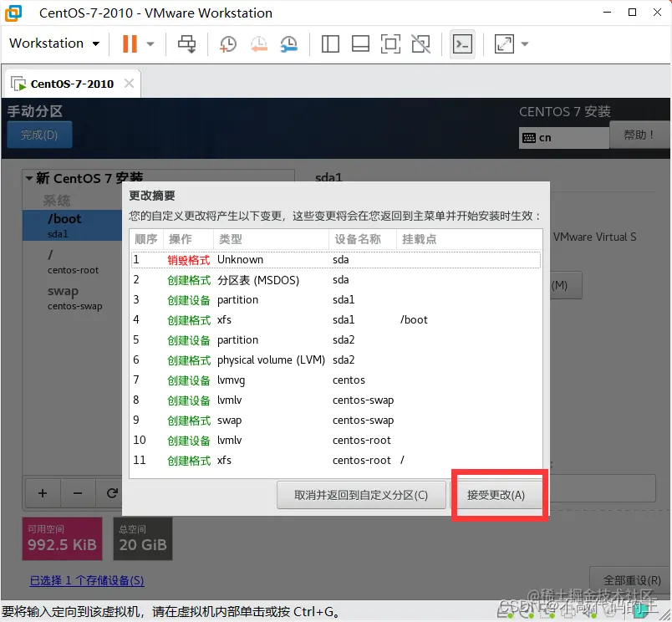Viewport: 672px width, 622px height.
Task: Maximize the VMware Workstation window
Action: [632, 13]
